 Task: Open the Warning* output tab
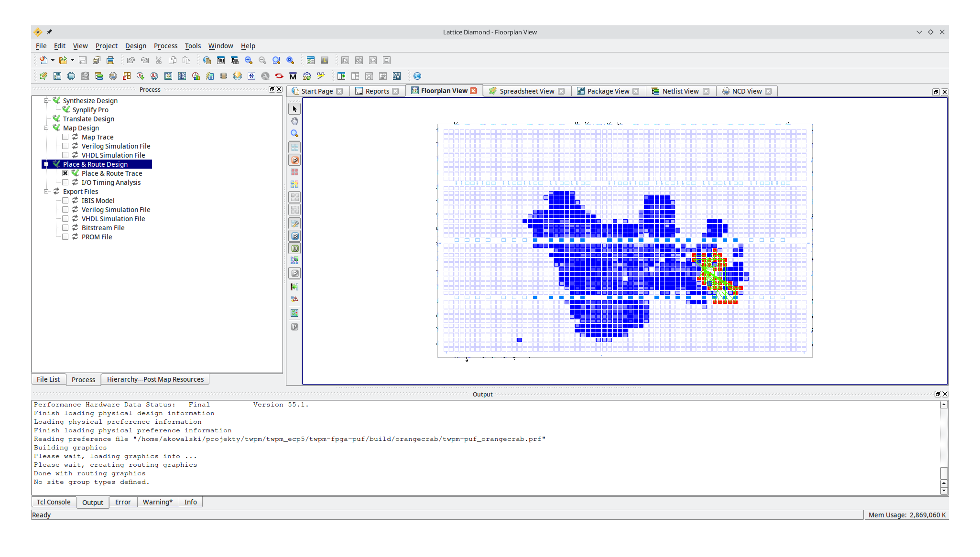tap(157, 502)
